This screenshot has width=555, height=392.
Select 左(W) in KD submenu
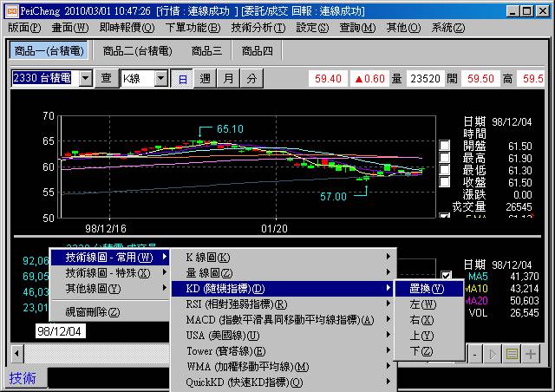point(429,304)
